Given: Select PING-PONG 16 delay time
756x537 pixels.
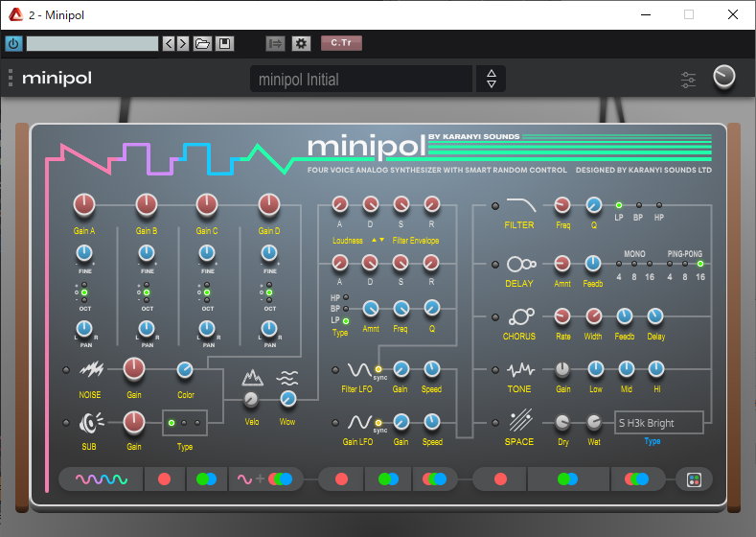Looking at the screenshot, I should [x=700, y=264].
